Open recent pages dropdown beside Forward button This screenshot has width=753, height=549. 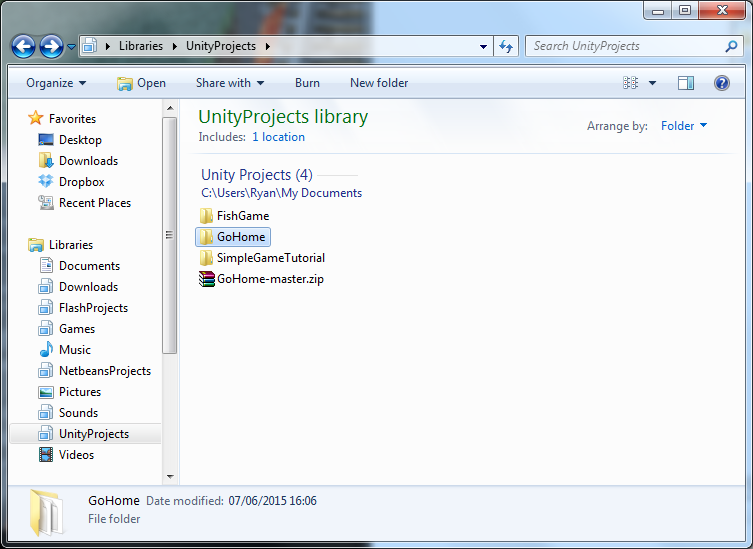(x=71, y=47)
